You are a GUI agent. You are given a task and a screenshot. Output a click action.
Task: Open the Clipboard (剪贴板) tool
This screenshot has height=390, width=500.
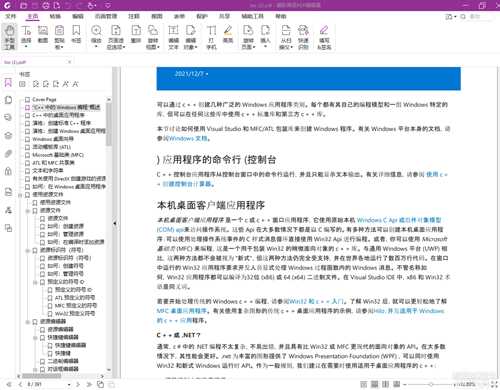(x=59, y=37)
